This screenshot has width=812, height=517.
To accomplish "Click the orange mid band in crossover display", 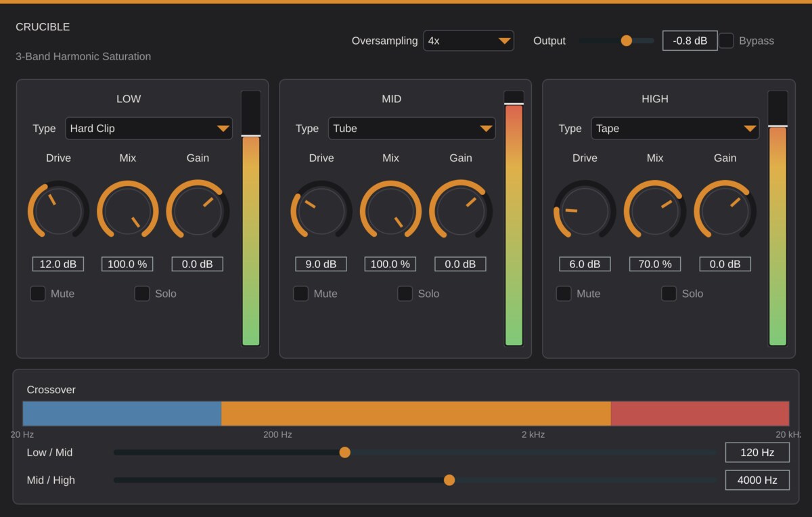I will pos(416,413).
